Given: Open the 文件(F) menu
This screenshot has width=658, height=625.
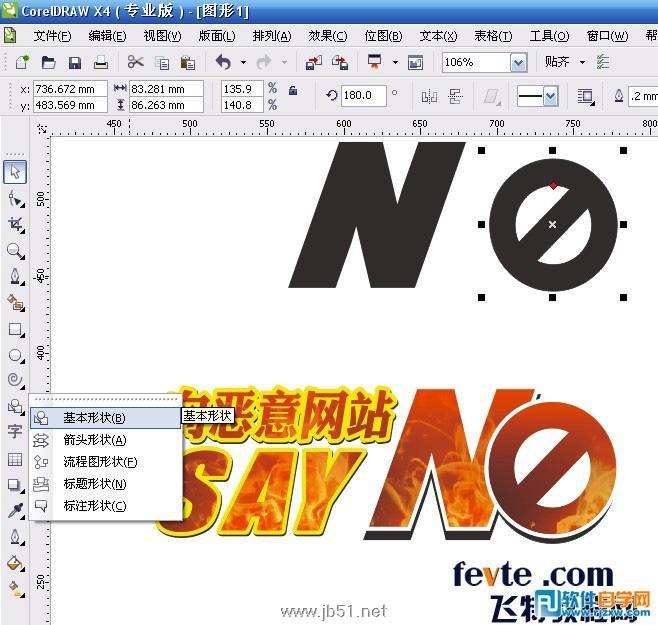Looking at the screenshot, I should 52,36.
